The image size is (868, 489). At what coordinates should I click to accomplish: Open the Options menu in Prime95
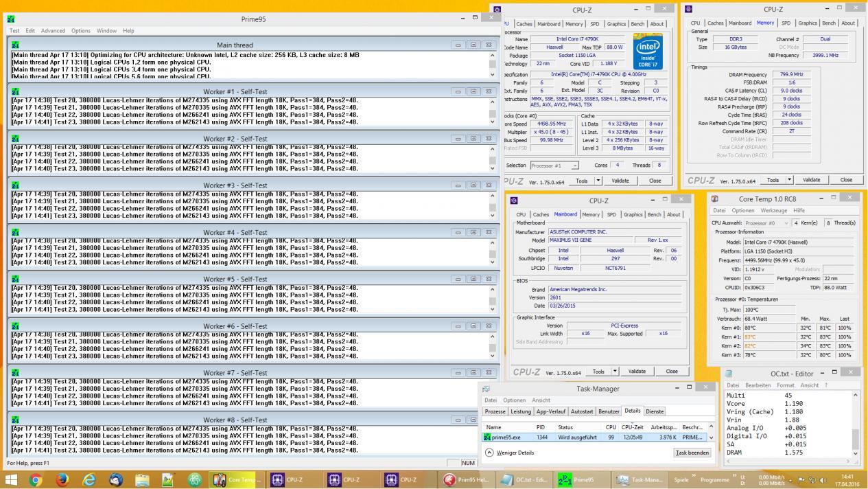pyautogui.click(x=80, y=31)
